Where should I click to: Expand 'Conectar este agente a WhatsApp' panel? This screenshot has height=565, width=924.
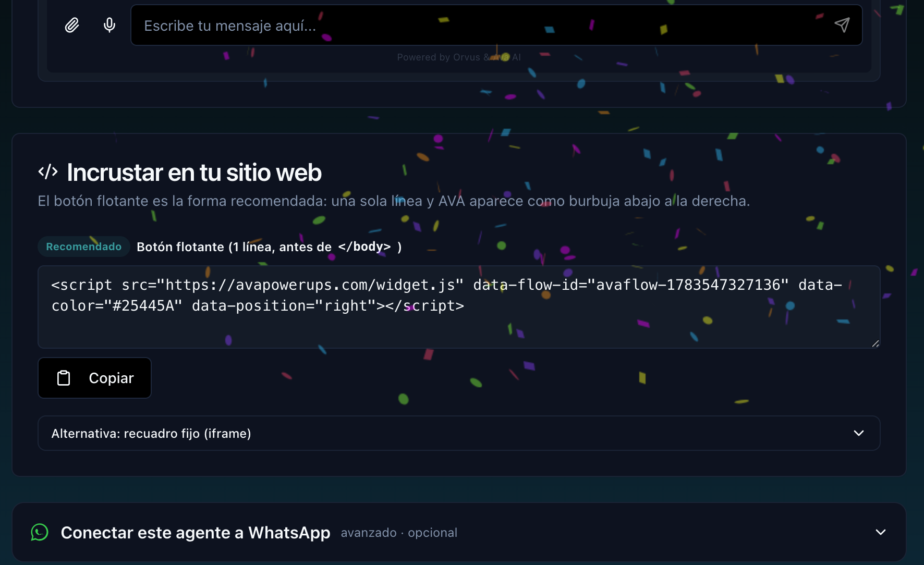459,532
